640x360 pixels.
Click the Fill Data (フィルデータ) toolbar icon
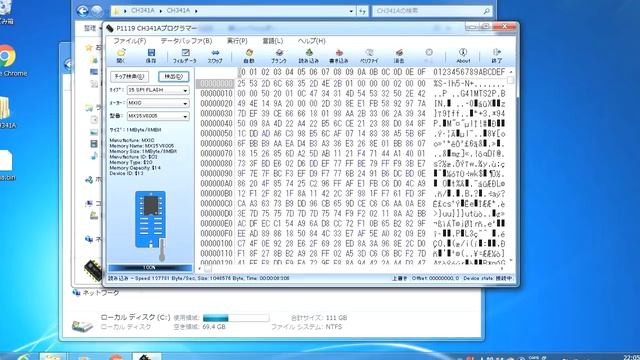coord(185,56)
